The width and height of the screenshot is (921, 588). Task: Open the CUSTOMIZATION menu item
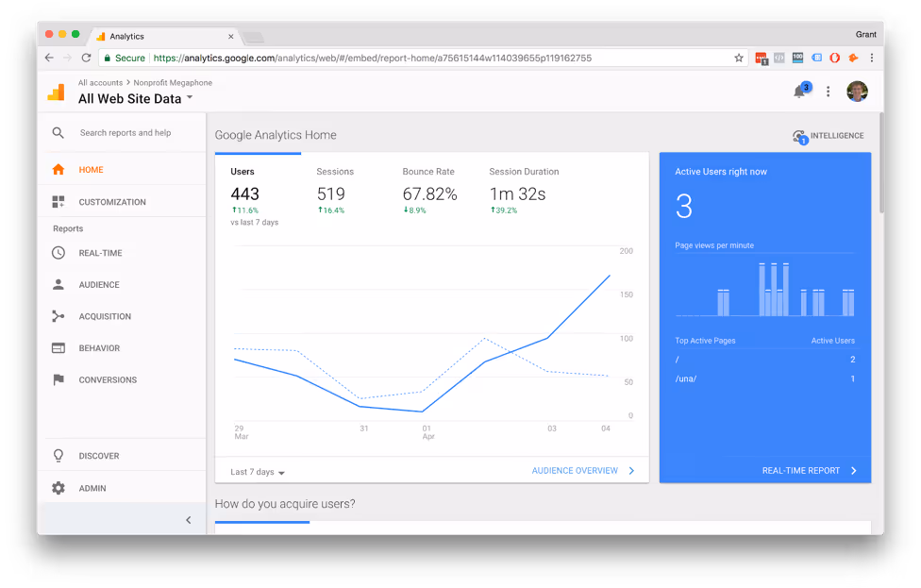tap(122, 202)
